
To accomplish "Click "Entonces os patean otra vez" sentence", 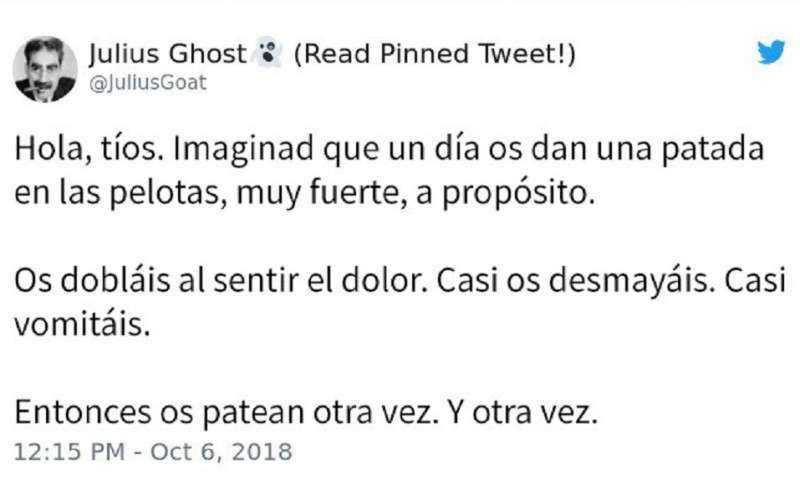I will click(x=227, y=412).
